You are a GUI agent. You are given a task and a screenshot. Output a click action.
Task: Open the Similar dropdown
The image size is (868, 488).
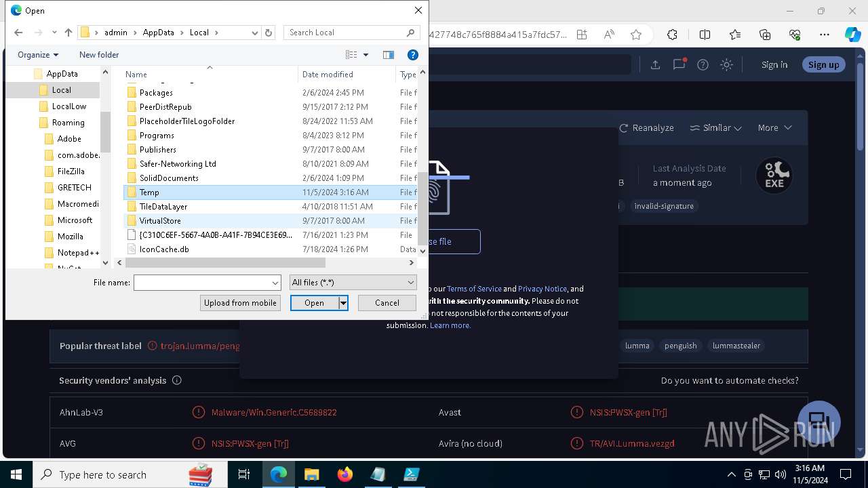(716, 127)
